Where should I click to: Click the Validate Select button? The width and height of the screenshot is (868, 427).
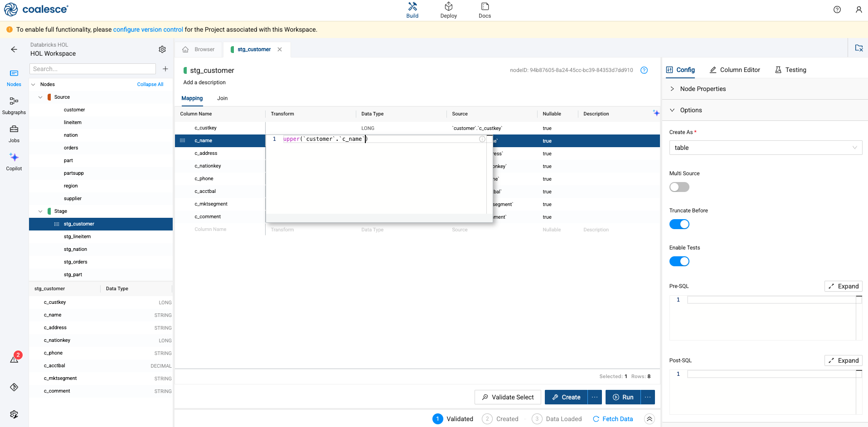pos(508,397)
